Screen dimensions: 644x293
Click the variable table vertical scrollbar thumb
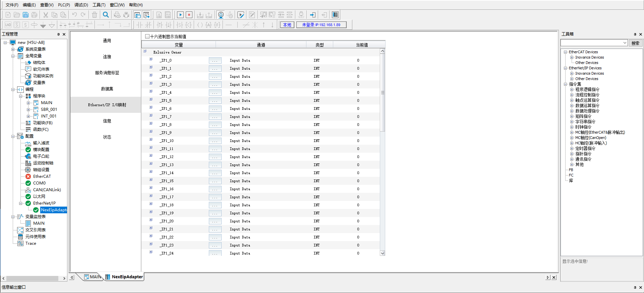click(x=383, y=93)
